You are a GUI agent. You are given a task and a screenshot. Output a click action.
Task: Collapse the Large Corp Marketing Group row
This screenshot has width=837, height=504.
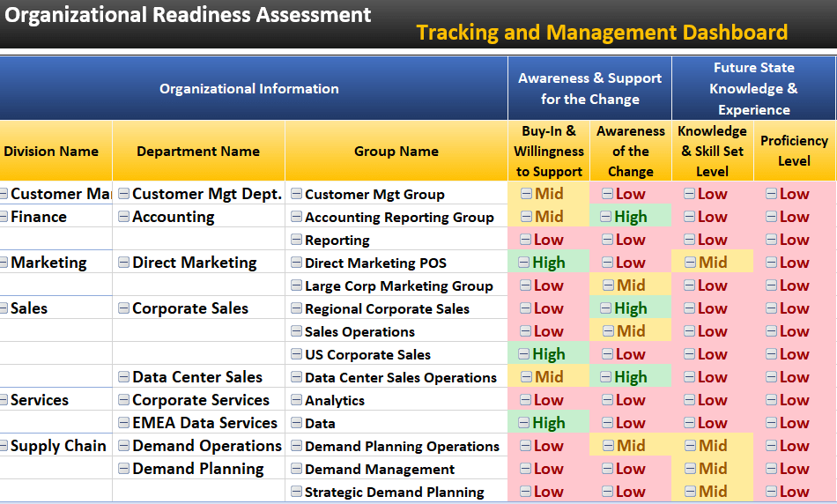point(296,285)
